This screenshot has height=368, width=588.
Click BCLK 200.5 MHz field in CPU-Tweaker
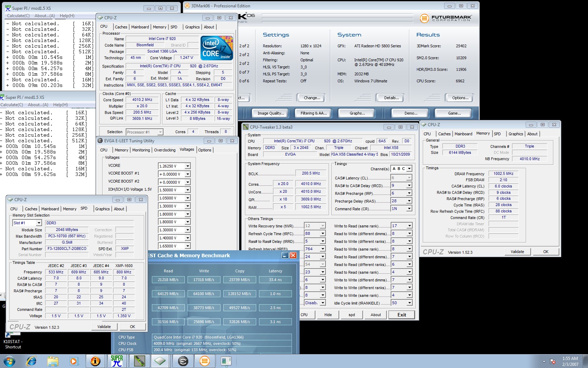click(x=311, y=173)
